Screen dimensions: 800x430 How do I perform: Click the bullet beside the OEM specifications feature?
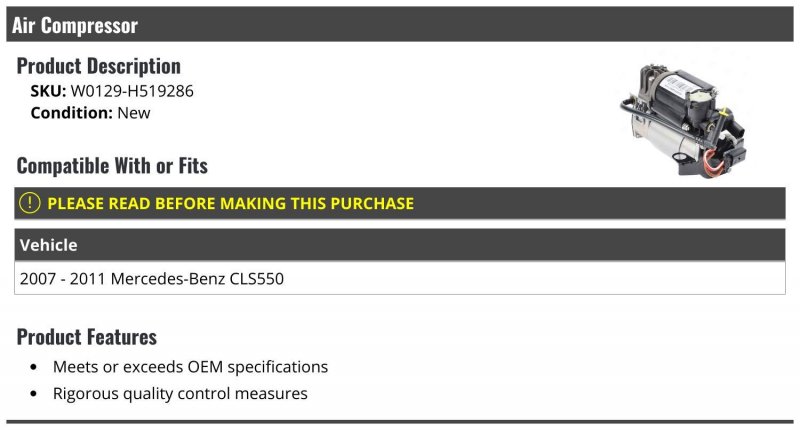click(35, 368)
